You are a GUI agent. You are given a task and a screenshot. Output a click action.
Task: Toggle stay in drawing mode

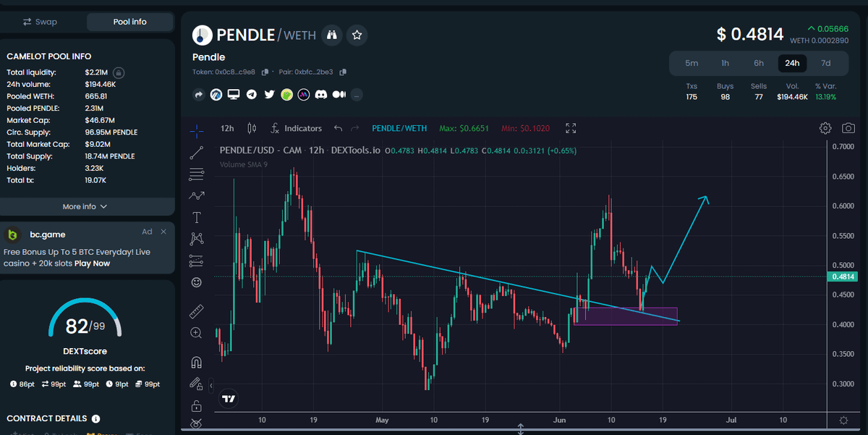[x=196, y=384]
